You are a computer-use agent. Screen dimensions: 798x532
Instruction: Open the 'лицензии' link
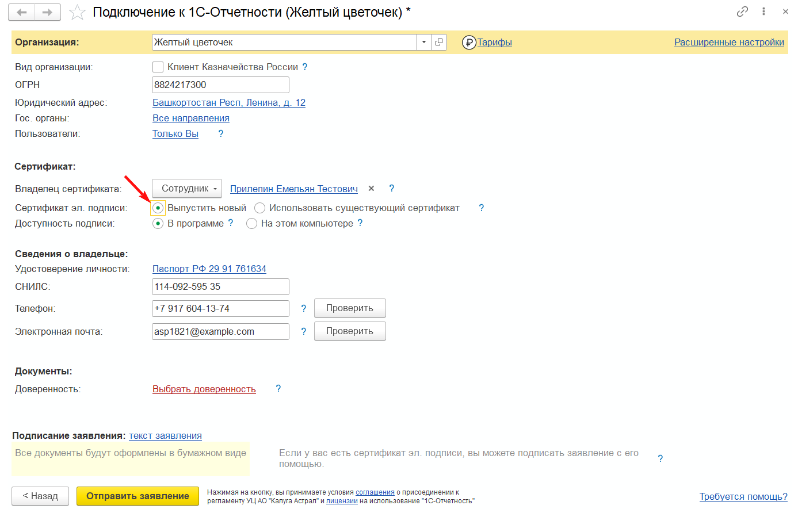(x=342, y=501)
